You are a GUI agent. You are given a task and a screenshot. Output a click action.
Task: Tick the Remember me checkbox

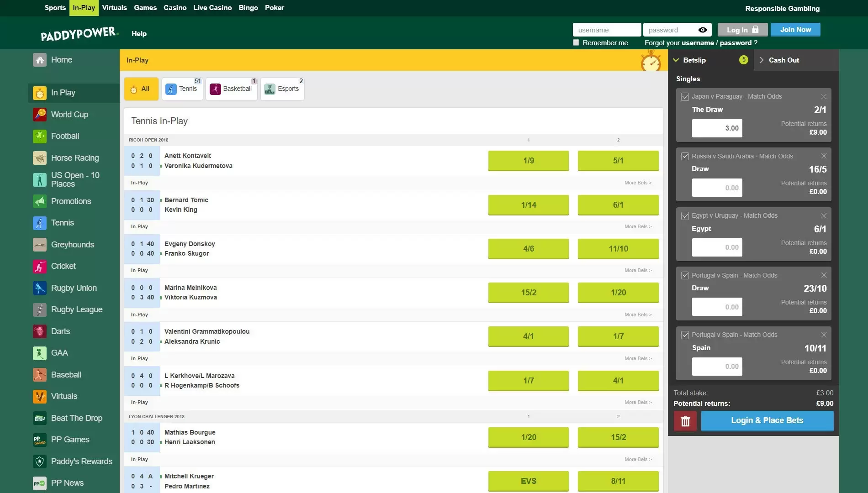[576, 42]
